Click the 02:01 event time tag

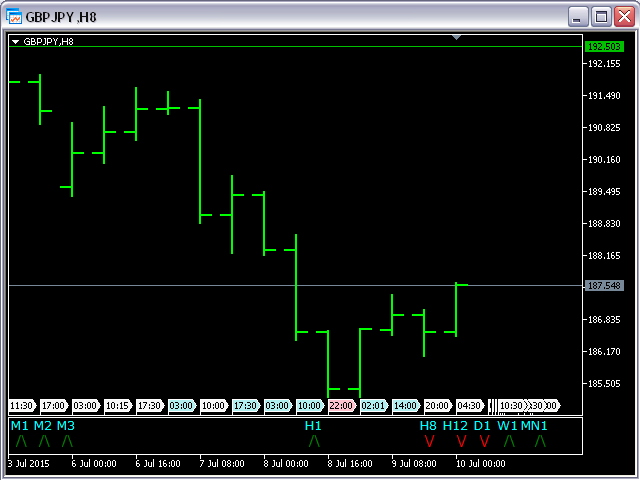coord(374,406)
